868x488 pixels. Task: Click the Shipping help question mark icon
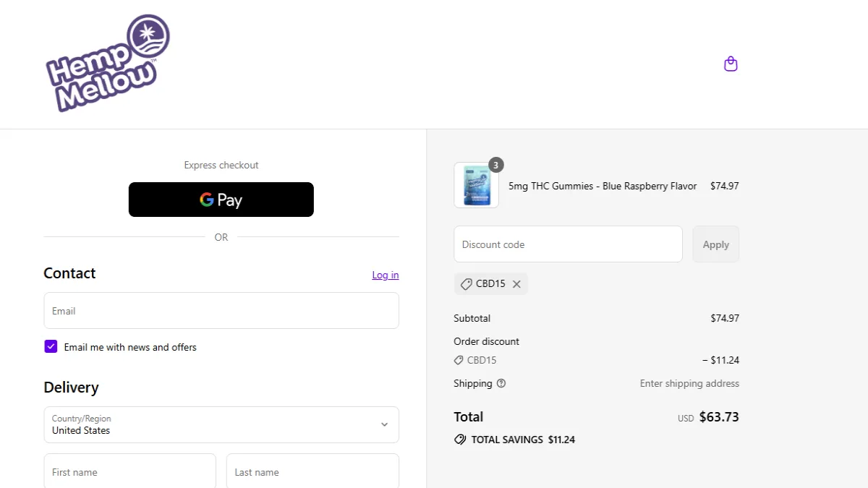[x=501, y=384]
